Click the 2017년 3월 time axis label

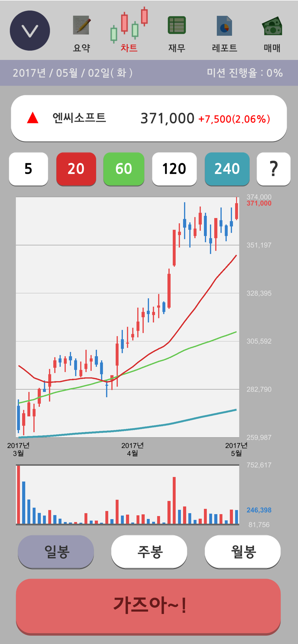(x=18, y=449)
